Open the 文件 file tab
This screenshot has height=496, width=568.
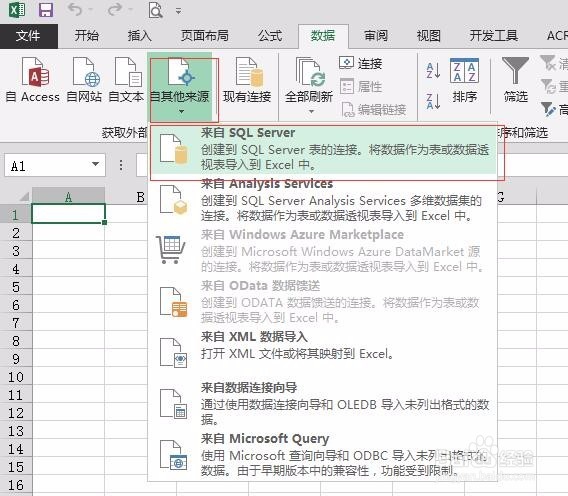[28, 36]
